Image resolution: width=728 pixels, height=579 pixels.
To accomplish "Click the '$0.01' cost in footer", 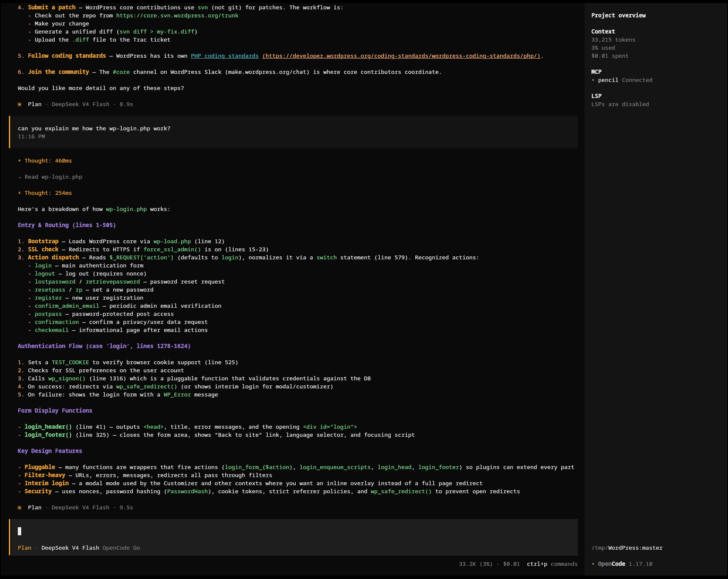I will click(x=512, y=564).
